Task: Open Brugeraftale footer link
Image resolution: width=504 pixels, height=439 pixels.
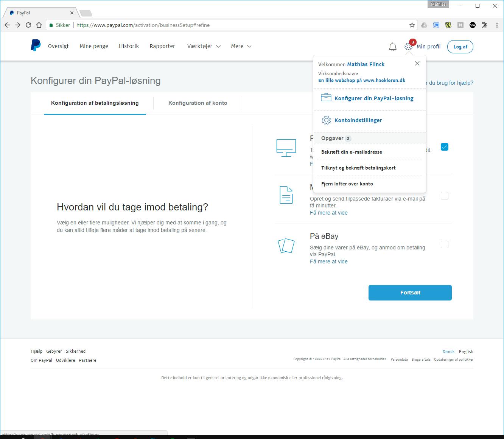Action: point(421,360)
